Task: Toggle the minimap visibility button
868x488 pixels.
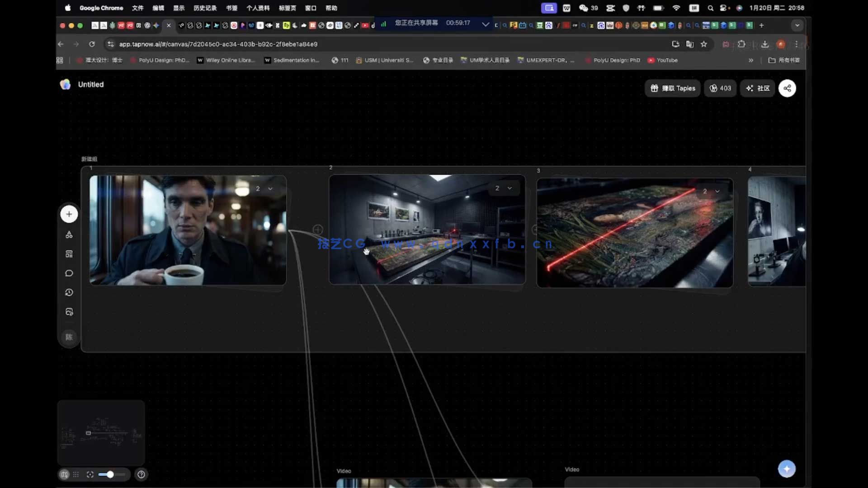Action: click(64, 474)
